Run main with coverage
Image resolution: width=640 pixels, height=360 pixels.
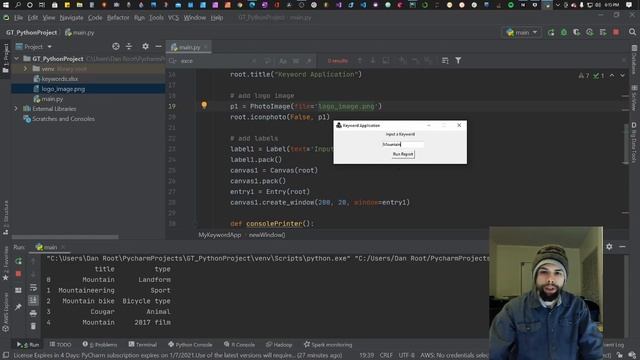pyautogui.click(x=576, y=32)
